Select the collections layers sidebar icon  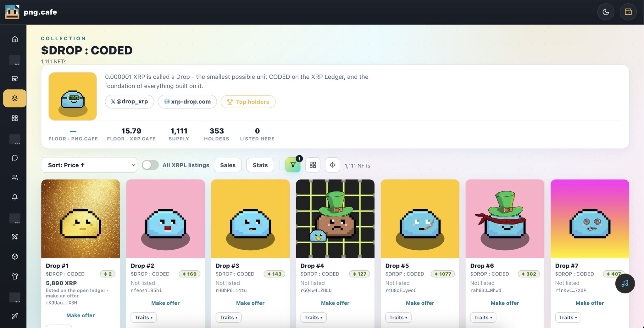(15, 98)
